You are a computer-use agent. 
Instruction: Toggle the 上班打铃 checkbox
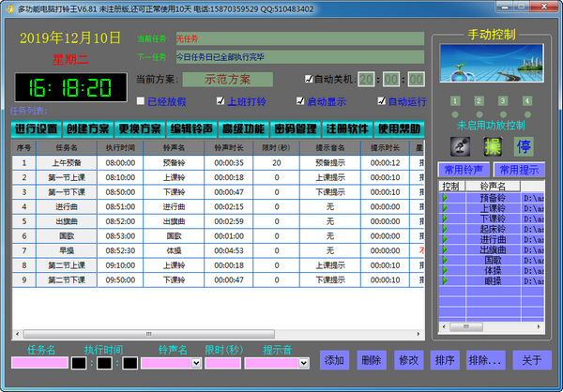221,101
